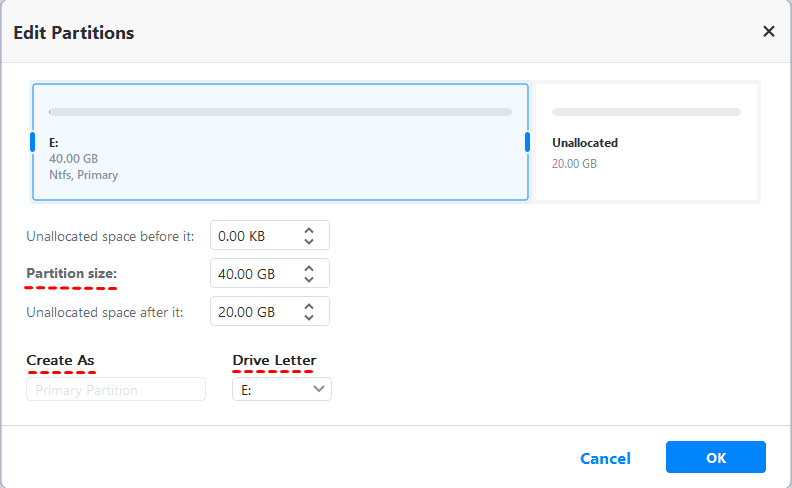Increase the partition size value
This screenshot has width=792, height=488.
309,268
